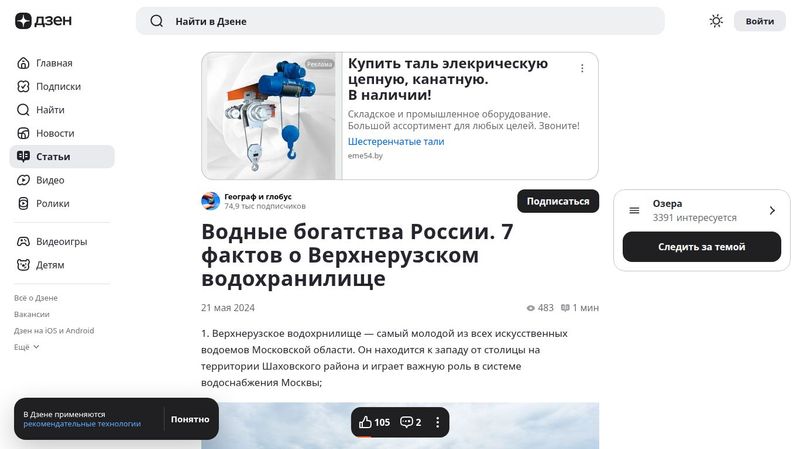This screenshot has height=449, width=800.
Task: Expand the "Ещё" sidebar section
Action: (x=27, y=347)
